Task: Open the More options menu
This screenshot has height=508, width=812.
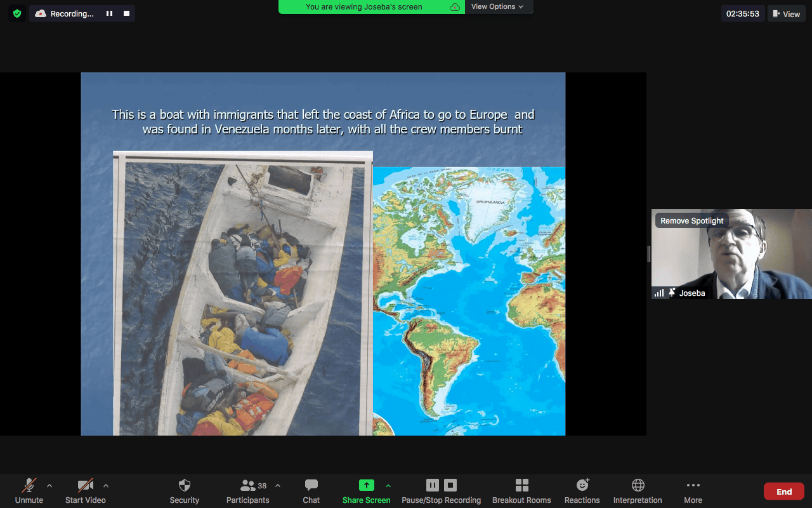Action: click(693, 491)
